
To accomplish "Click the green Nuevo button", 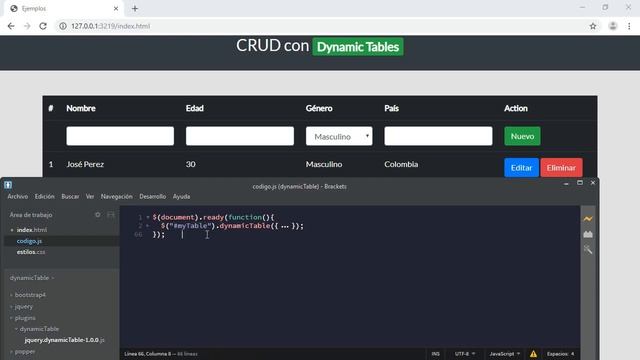I will click(522, 136).
